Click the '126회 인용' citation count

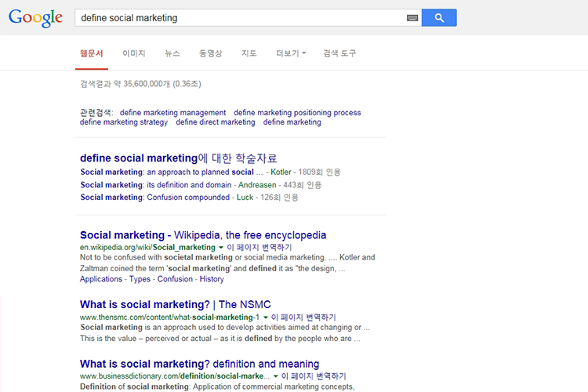pyautogui.click(x=279, y=198)
